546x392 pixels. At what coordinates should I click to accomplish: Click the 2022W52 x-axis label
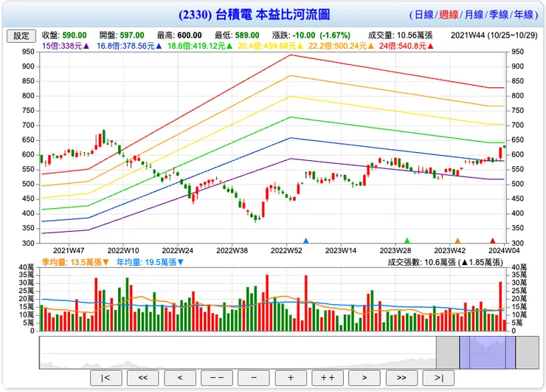(286, 250)
